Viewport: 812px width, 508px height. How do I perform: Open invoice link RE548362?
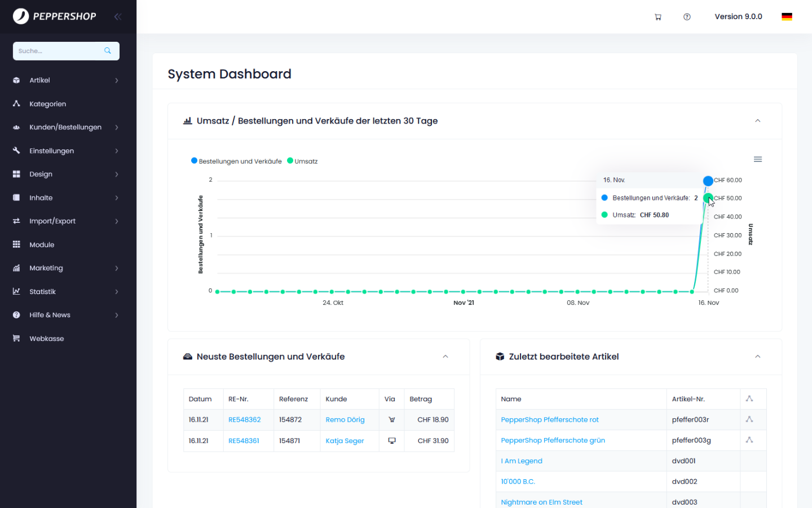(x=244, y=420)
